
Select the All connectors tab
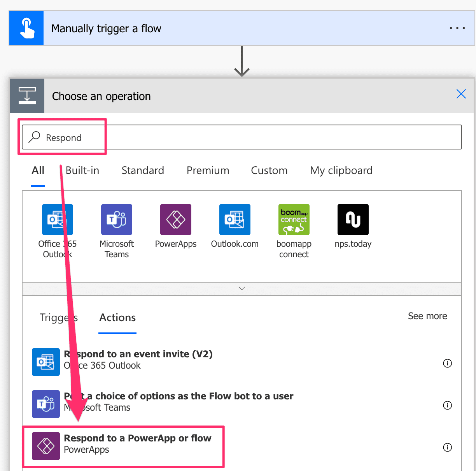[38, 170]
